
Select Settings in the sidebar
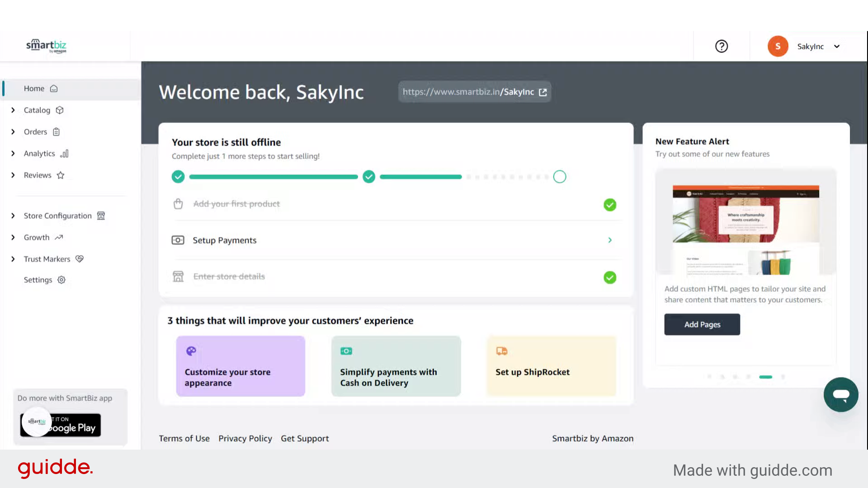point(38,280)
